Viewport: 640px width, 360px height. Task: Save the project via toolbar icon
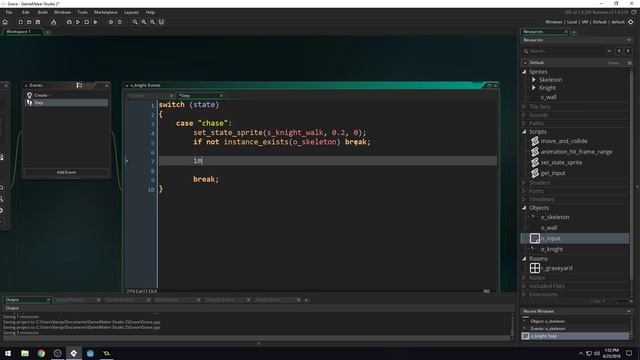38,22
